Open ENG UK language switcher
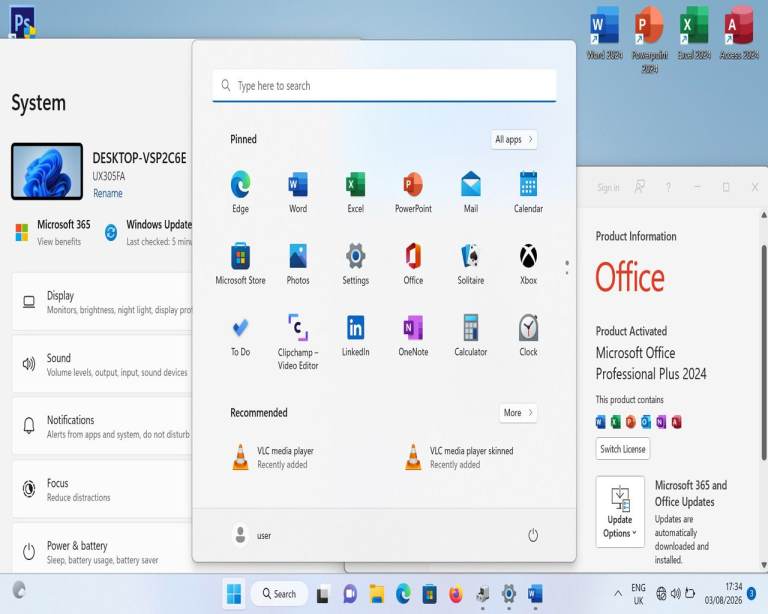 click(638, 594)
